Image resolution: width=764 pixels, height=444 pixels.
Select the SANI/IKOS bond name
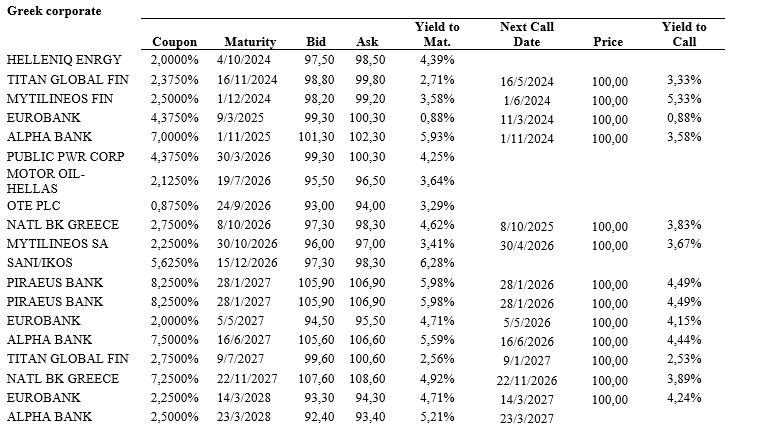[x=40, y=262]
